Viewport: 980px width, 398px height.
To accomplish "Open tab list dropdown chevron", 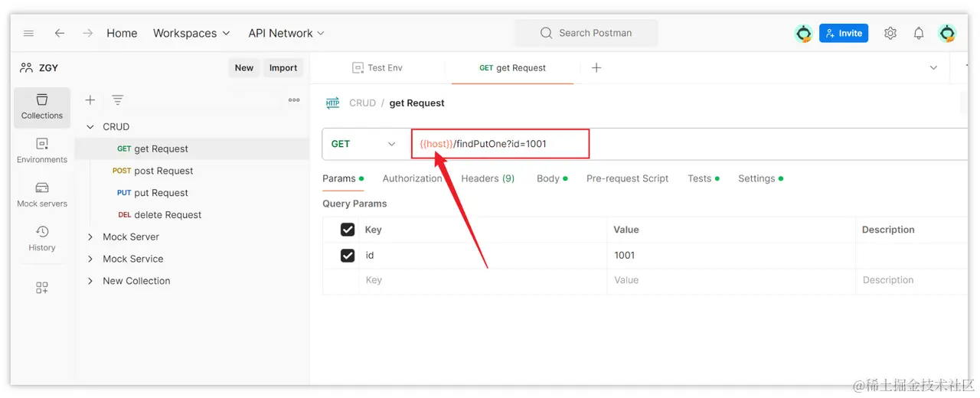I will point(933,68).
